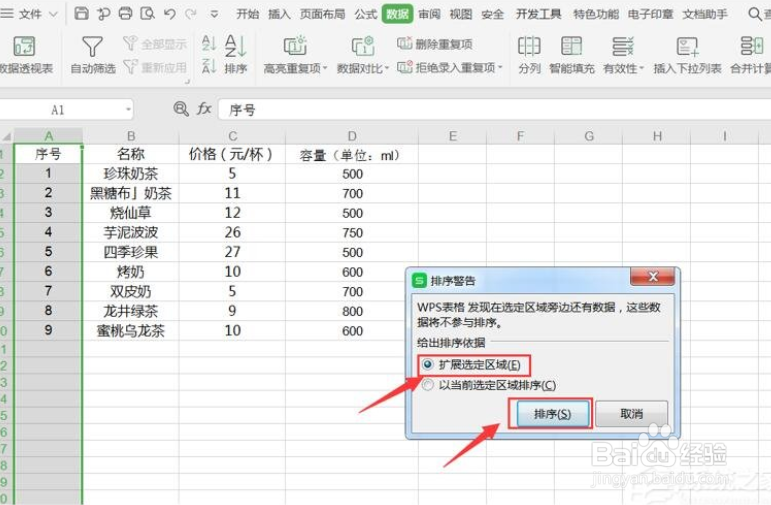Click the 价格（元/杯） header cell

(232, 154)
